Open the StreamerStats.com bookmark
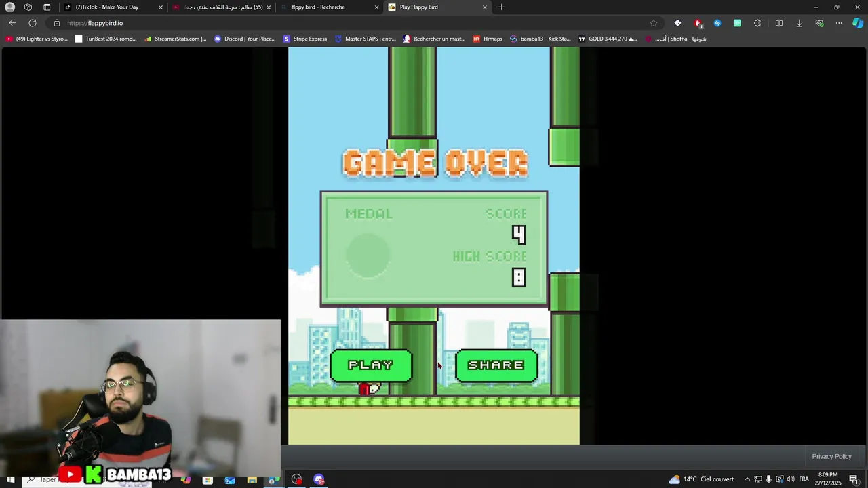The image size is (868, 488). [175, 39]
